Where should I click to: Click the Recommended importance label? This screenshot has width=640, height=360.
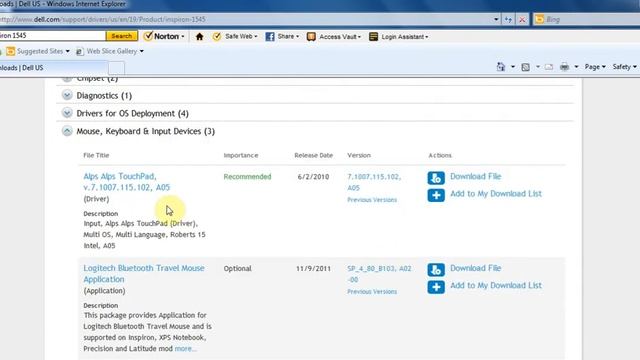(247, 177)
